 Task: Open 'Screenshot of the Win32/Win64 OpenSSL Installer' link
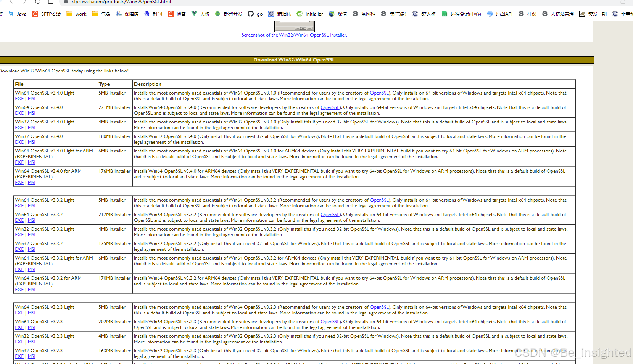pyautogui.click(x=294, y=35)
